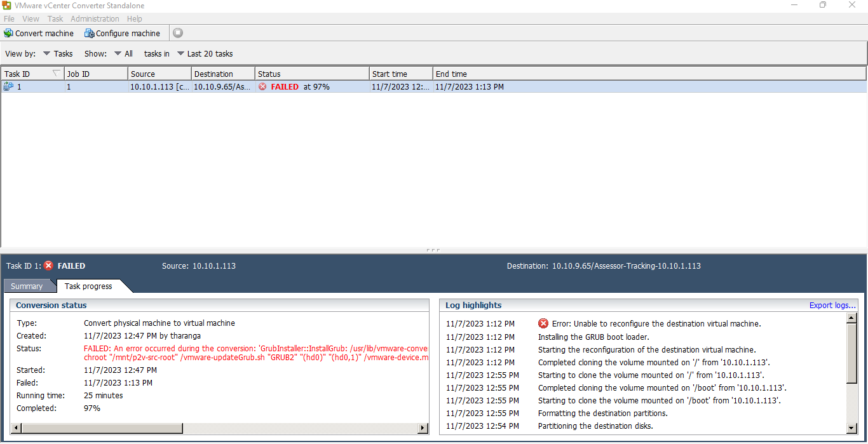The image size is (868, 444).
Task: Expand the Last 20 tasks dropdown
Action: click(x=205, y=53)
